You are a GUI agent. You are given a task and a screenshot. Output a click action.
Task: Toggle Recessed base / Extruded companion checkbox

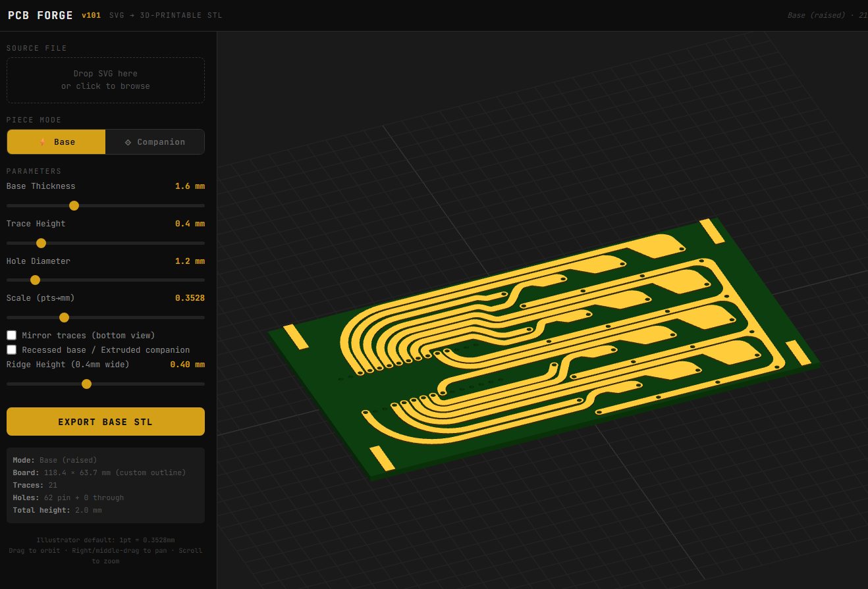coord(12,350)
